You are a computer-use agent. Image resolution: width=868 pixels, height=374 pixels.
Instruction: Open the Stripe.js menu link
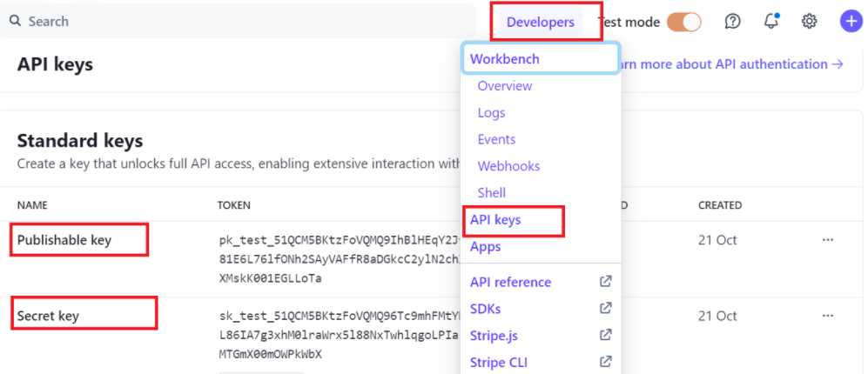coord(494,335)
